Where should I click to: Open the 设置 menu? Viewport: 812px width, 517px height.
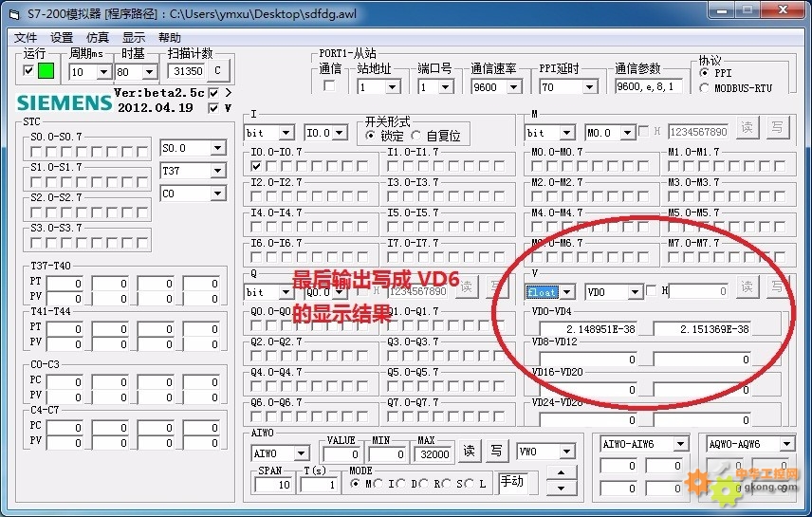pyautogui.click(x=62, y=37)
